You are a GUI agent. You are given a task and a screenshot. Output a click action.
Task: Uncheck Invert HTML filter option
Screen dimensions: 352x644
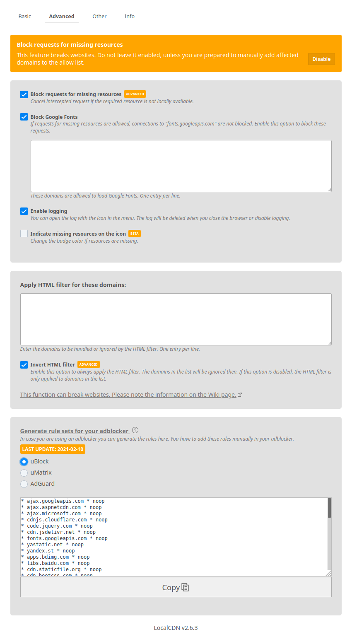click(x=24, y=365)
